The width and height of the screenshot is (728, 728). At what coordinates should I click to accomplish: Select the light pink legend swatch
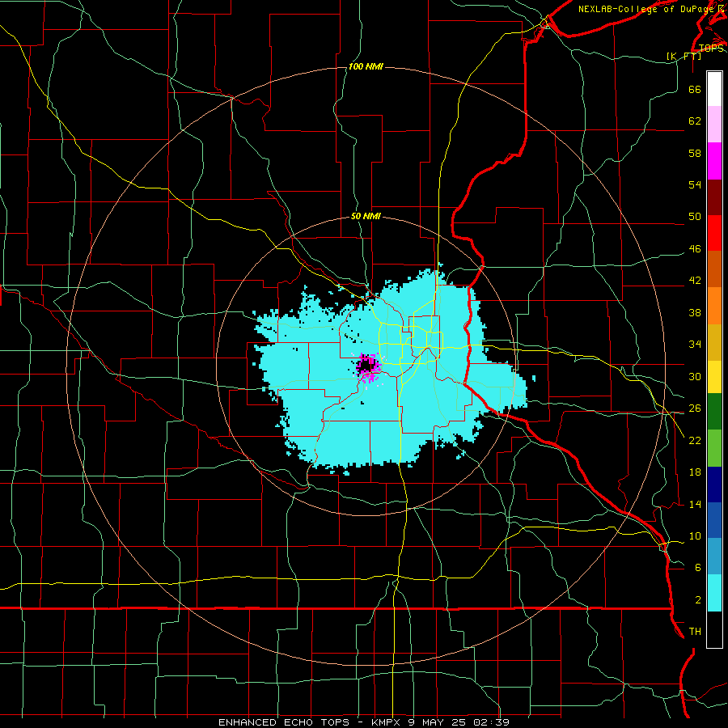[714, 125]
